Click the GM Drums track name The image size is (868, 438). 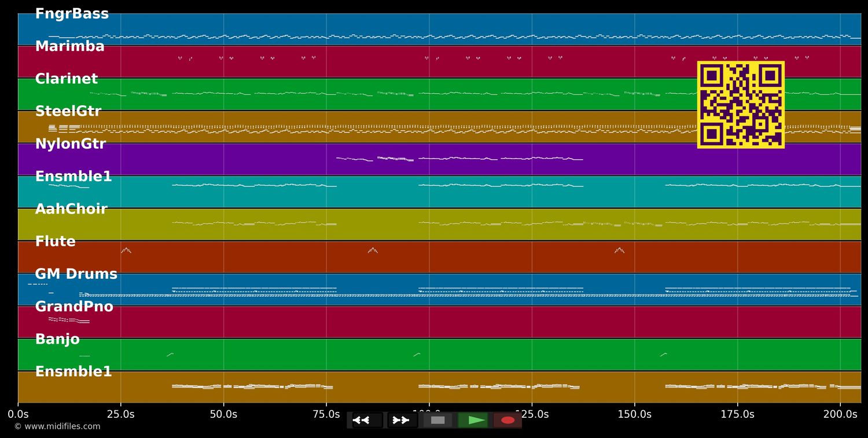[x=76, y=273]
